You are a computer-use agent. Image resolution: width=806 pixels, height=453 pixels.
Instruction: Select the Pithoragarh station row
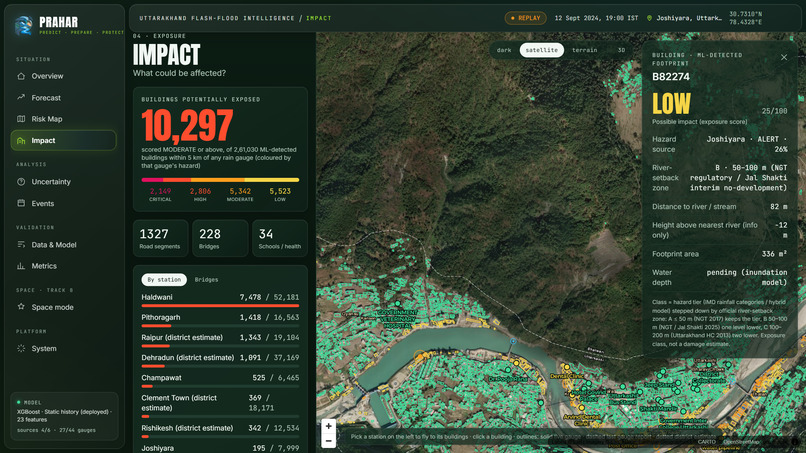[220, 320]
